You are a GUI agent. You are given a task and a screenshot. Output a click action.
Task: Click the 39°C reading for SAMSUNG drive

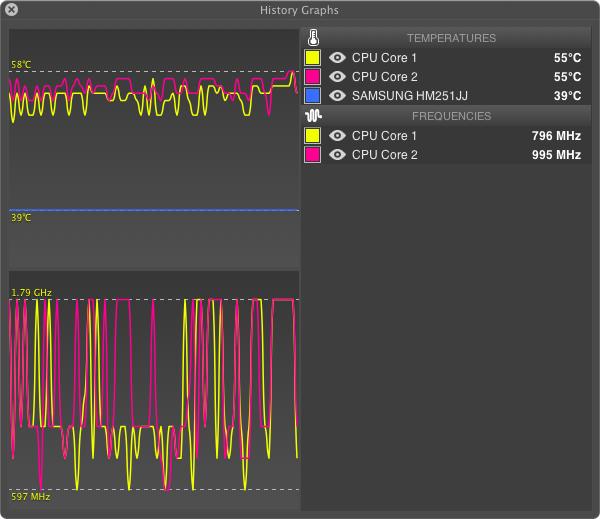coord(567,96)
